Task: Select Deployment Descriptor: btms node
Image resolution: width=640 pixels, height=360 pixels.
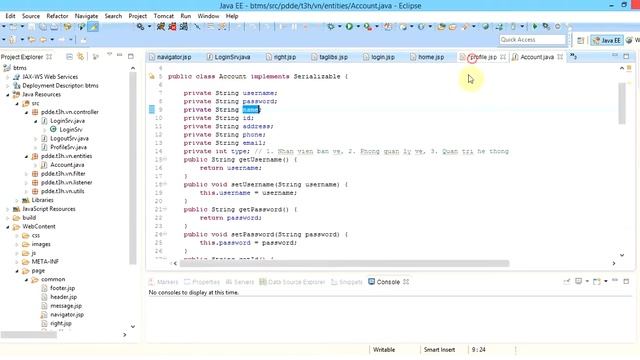Action: point(60,86)
